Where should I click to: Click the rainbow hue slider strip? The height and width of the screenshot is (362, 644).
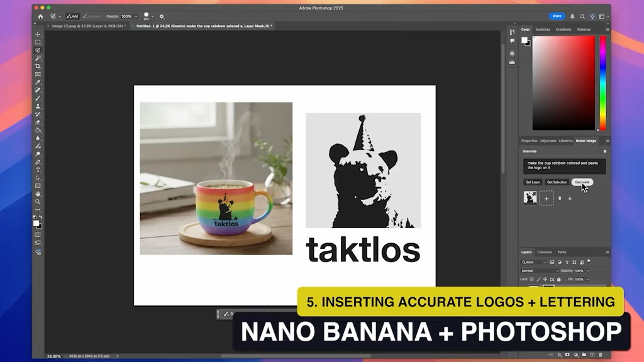(603, 82)
